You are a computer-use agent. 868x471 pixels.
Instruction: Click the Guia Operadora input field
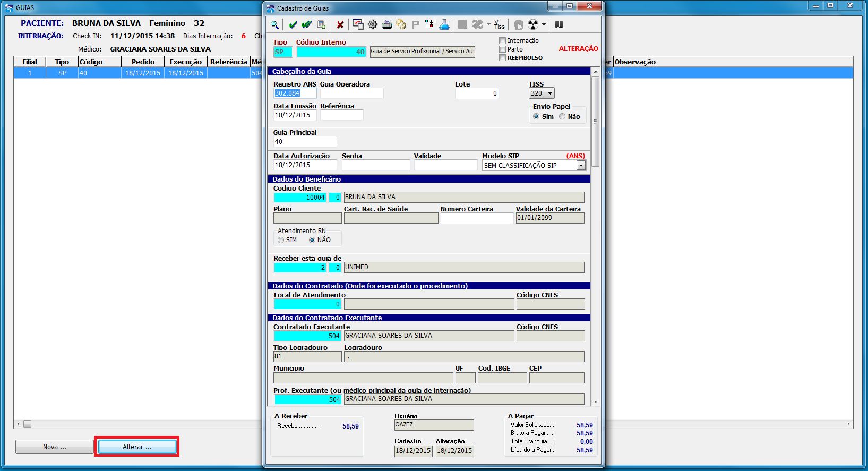pos(351,93)
